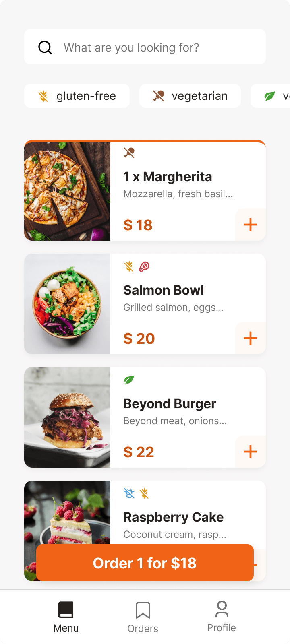
Task: Click the red meat icon on Salmon Bowl
Action: click(144, 266)
